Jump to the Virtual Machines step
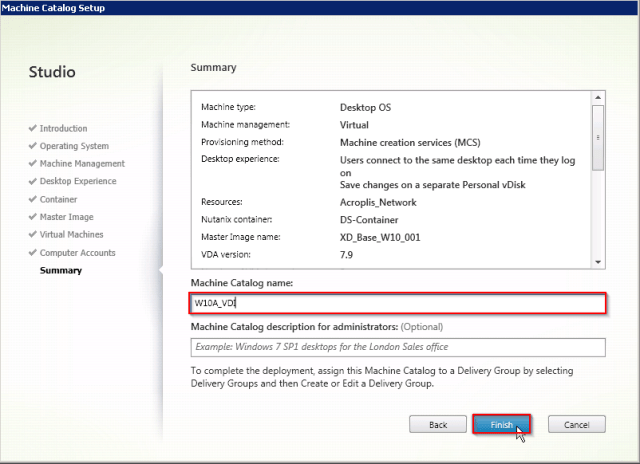 click(x=72, y=235)
